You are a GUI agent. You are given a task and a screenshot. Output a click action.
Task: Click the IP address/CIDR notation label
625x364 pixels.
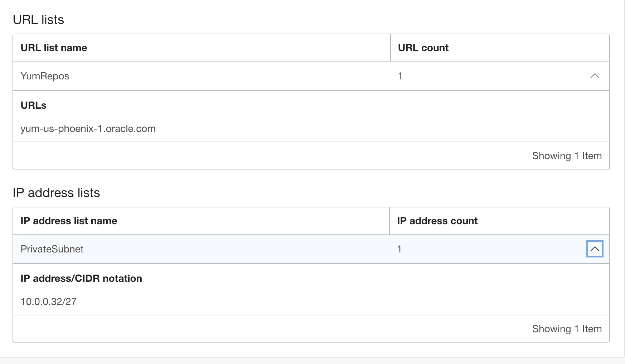(x=81, y=279)
